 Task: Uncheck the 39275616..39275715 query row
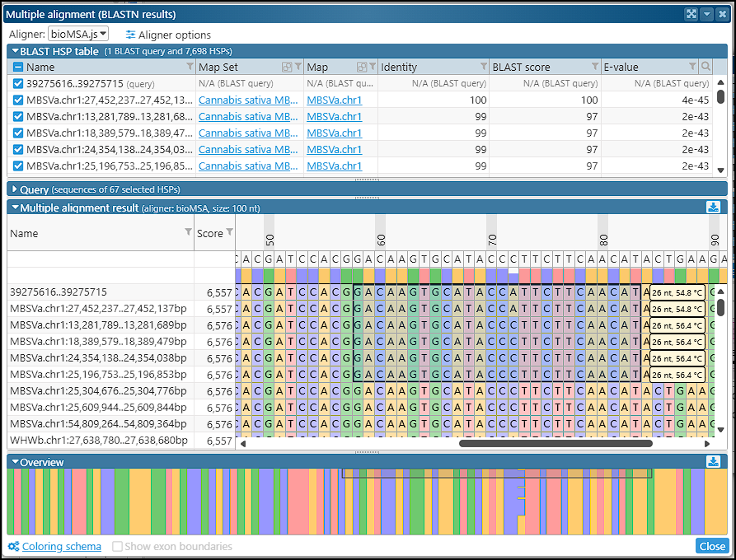pos(18,84)
